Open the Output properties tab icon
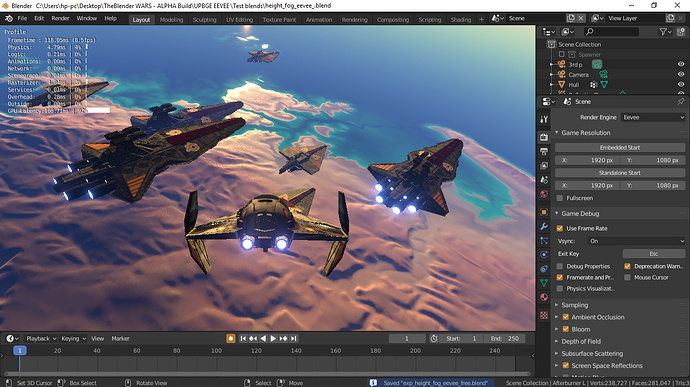This screenshot has width=690, height=387. [544, 151]
